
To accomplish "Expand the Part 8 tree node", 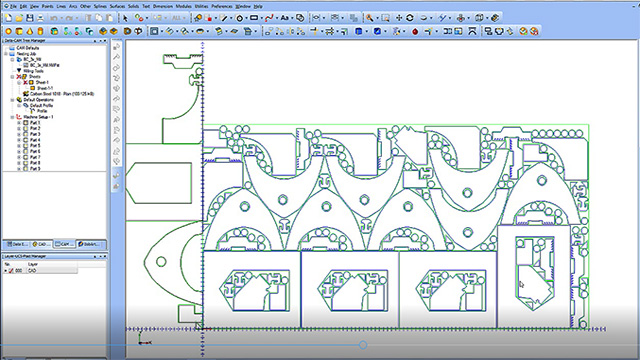I will 19,162.
